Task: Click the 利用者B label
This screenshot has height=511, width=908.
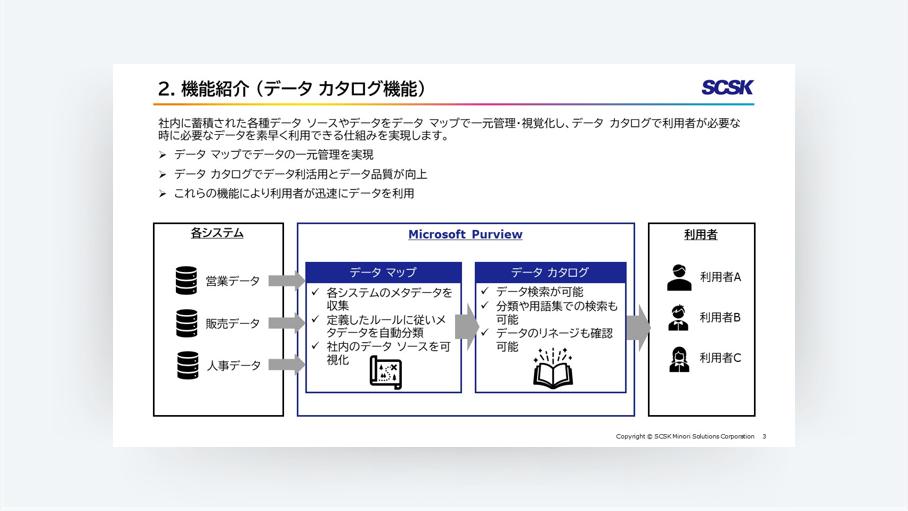Action: [x=720, y=317]
